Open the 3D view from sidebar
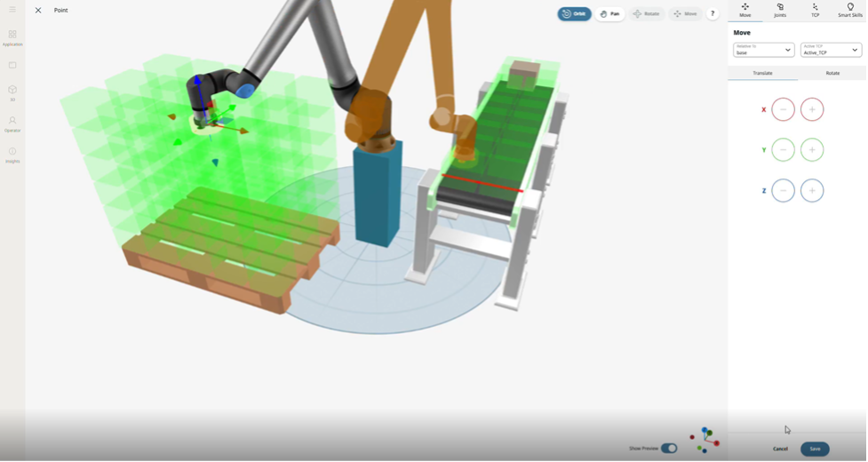Viewport: 868px width, 462px height. click(12, 92)
